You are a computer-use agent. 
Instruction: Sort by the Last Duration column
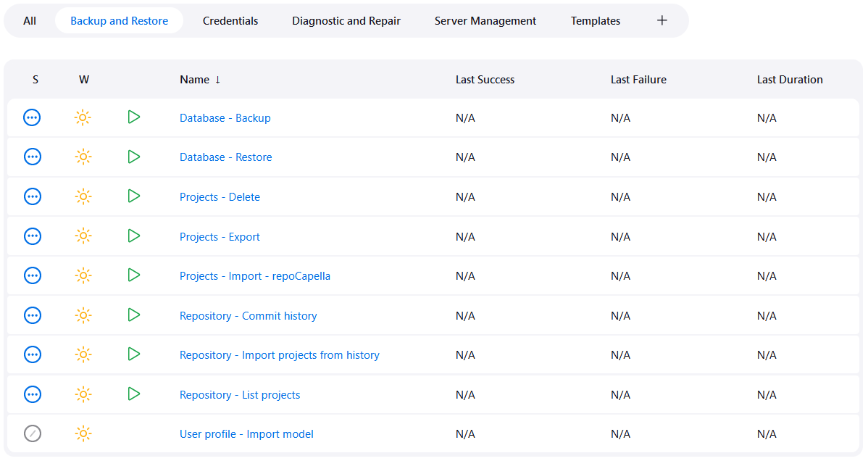789,80
